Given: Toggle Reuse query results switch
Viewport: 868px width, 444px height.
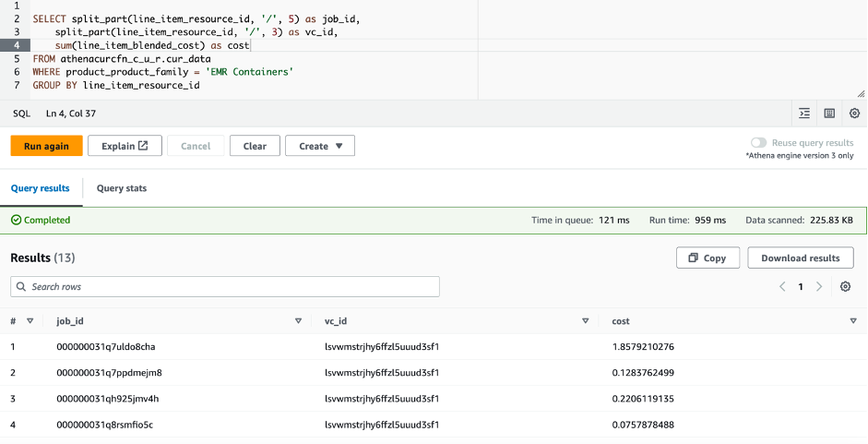Looking at the screenshot, I should pos(758,143).
